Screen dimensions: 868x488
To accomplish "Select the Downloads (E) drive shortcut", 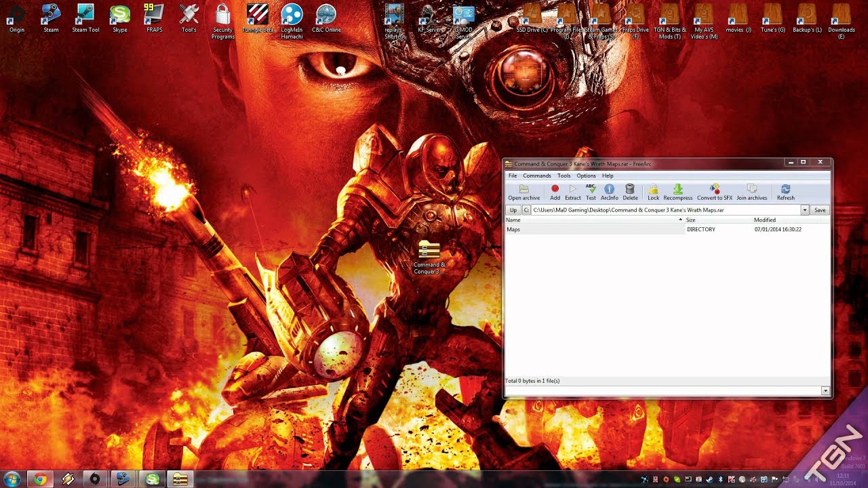I will [x=841, y=22].
